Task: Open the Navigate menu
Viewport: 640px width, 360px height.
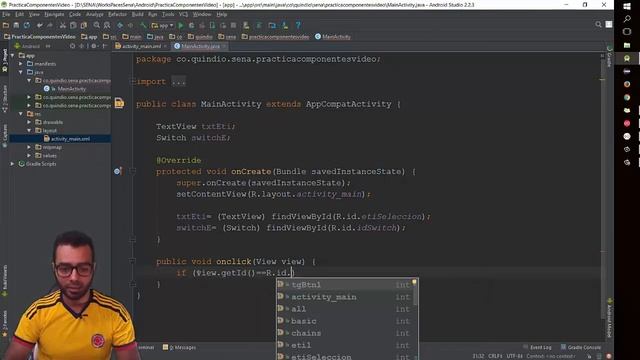Action: [x=54, y=14]
